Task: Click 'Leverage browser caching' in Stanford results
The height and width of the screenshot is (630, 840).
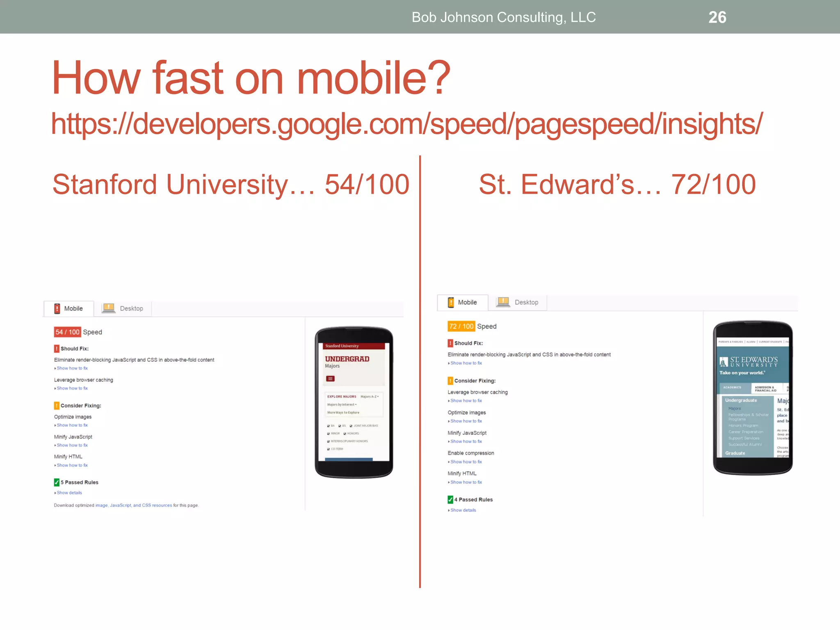Action: pyautogui.click(x=84, y=380)
